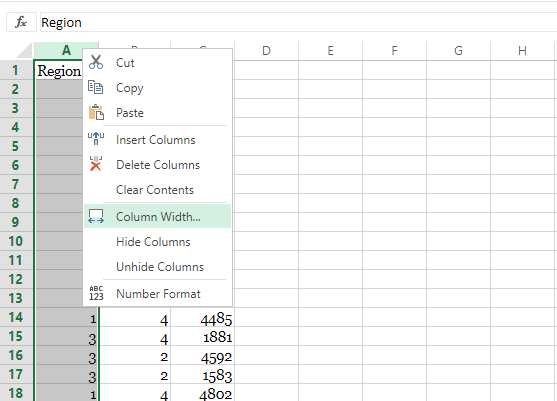Select row 8 header
This screenshot has height=401, width=557.
[x=16, y=203]
